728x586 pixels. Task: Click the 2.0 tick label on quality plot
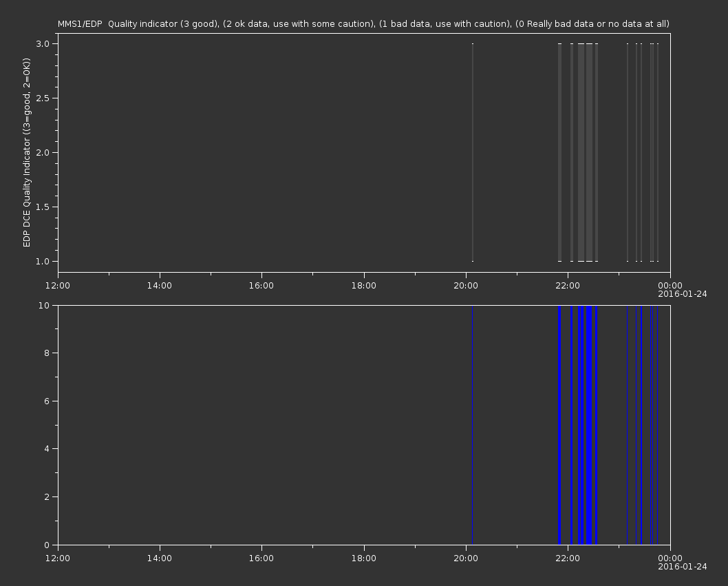click(x=43, y=152)
